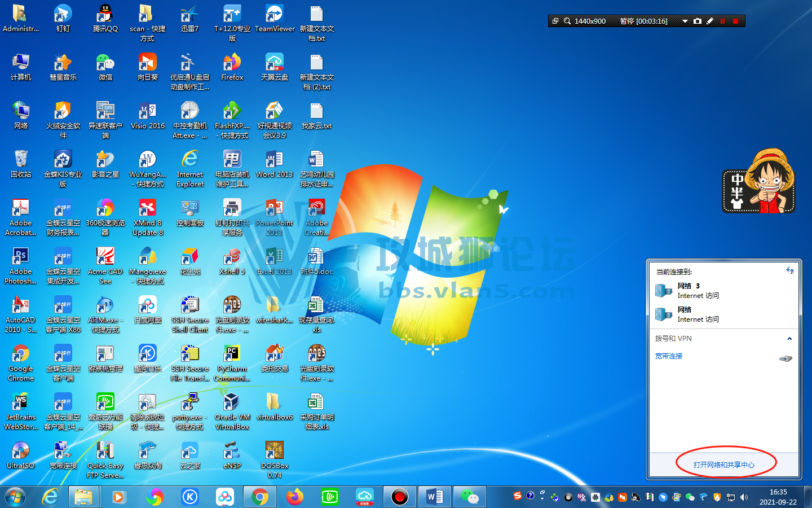
Task: Select the XMind 8 Update 8 icon
Action: [147, 217]
